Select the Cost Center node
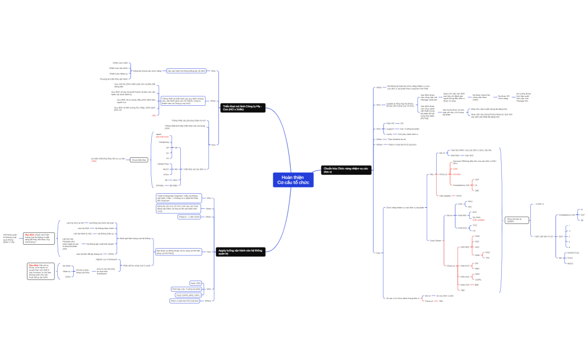 436,240
